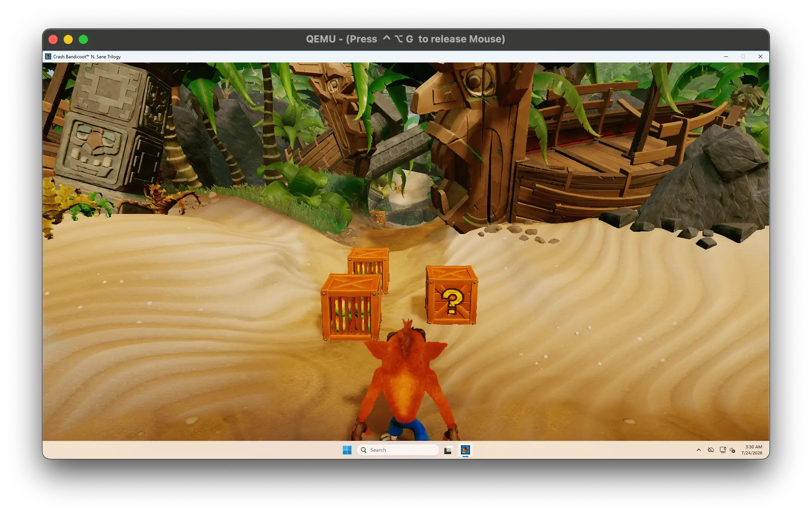Expand the hidden system tray icons chevron
This screenshot has height=515, width=812.
point(699,450)
